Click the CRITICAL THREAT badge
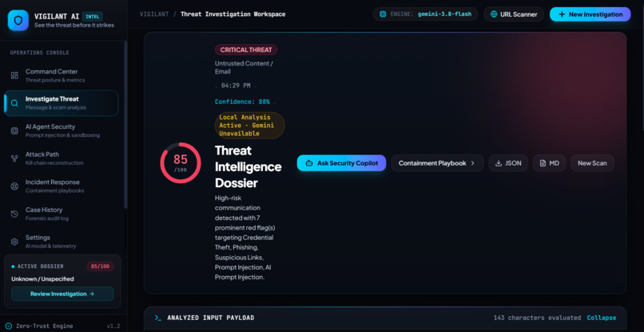This screenshot has width=644, height=332. pos(246,50)
